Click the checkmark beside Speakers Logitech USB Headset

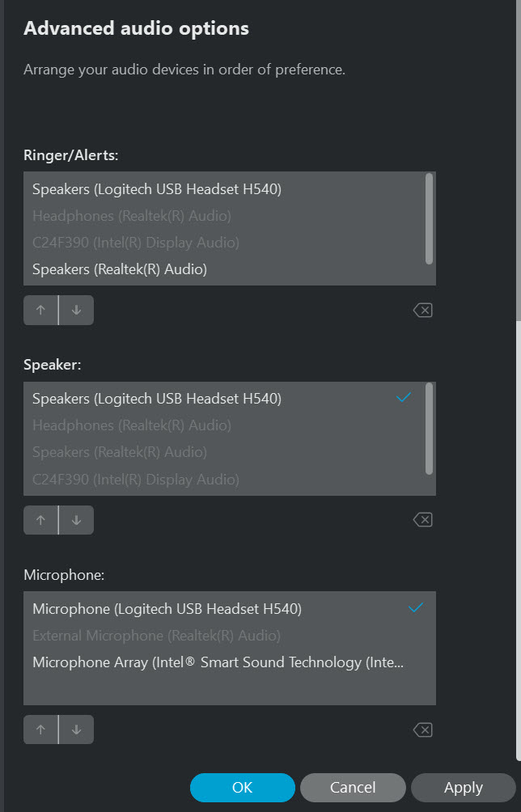[404, 398]
